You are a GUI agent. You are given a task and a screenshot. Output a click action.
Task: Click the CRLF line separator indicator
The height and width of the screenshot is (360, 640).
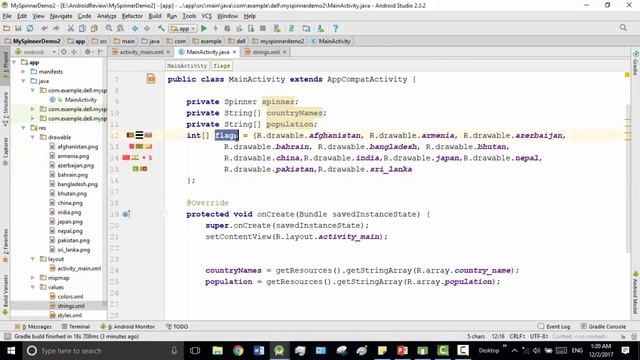coord(517,337)
